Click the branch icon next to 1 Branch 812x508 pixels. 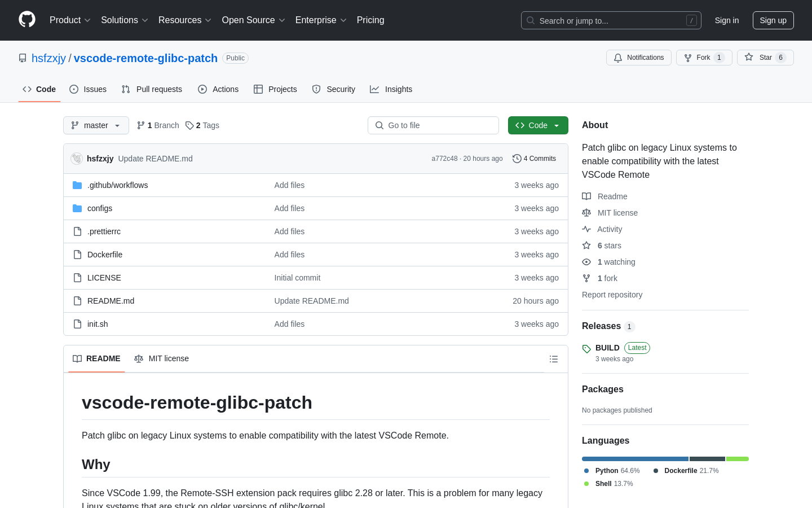(141, 125)
